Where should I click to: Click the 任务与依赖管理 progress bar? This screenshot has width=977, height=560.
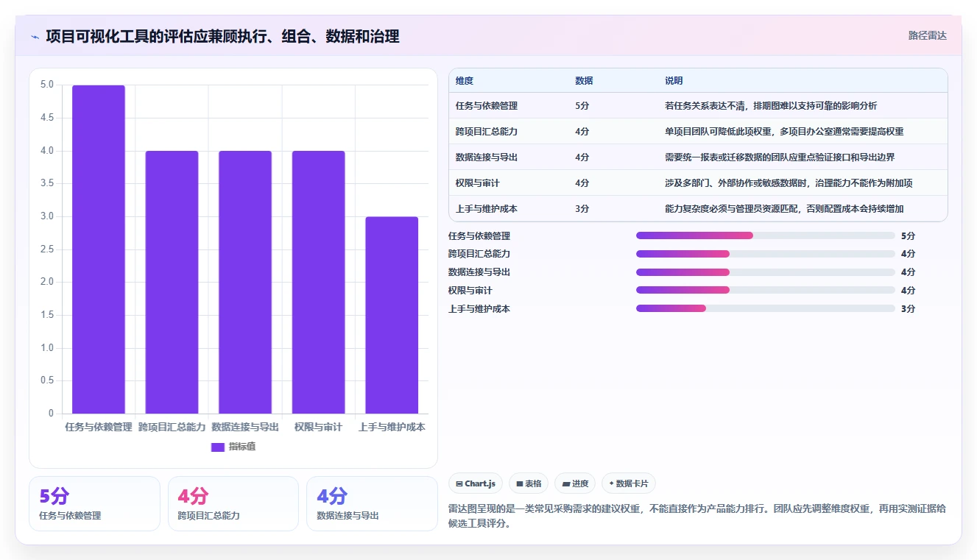(766, 235)
